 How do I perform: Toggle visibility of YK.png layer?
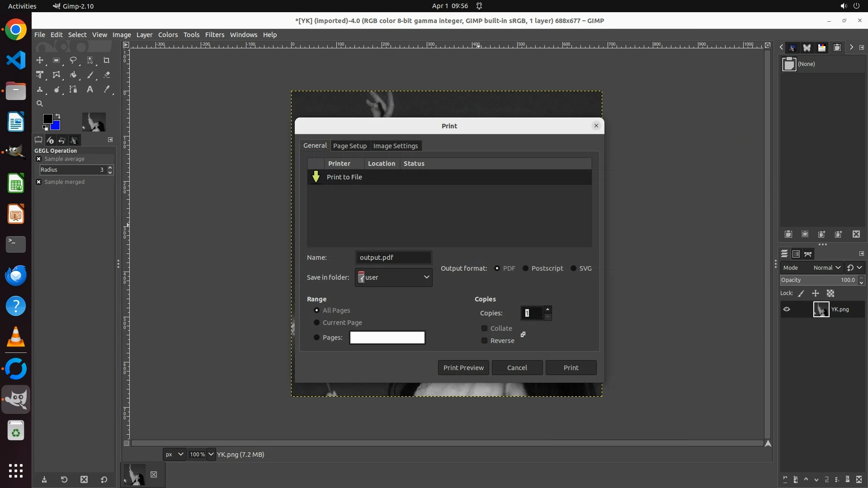click(787, 310)
